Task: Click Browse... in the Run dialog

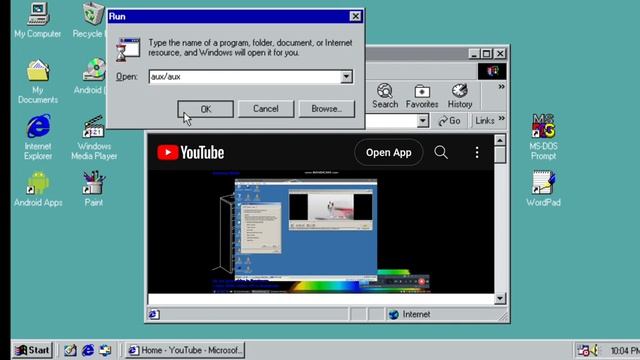Action: click(x=327, y=109)
